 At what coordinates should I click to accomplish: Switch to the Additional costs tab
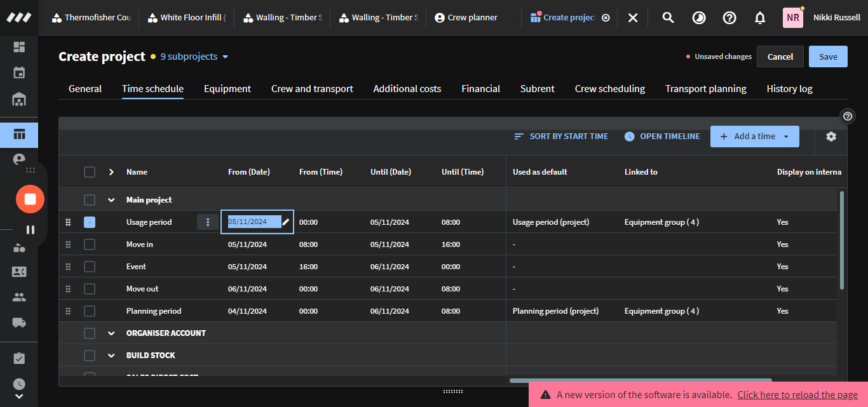click(x=407, y=89)
